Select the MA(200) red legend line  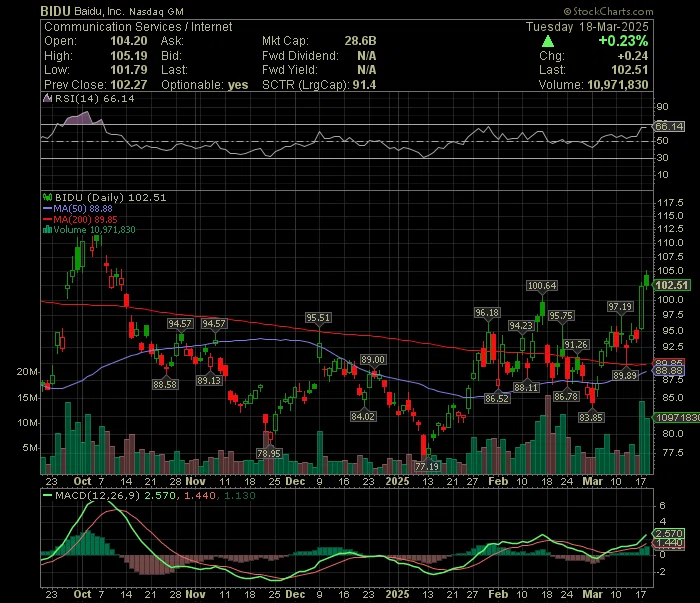tap(47, 220)
